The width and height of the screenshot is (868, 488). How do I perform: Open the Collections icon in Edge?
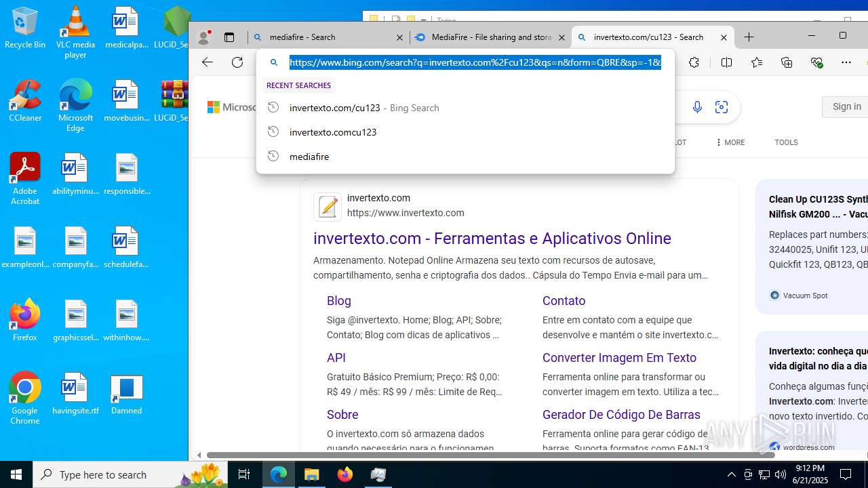[x=787, y=62]
